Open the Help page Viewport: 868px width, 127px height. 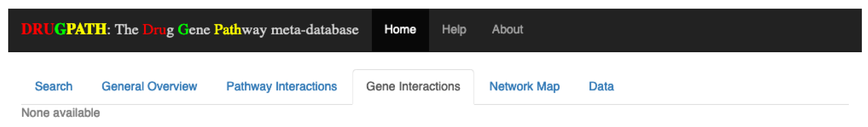(454, 30)
